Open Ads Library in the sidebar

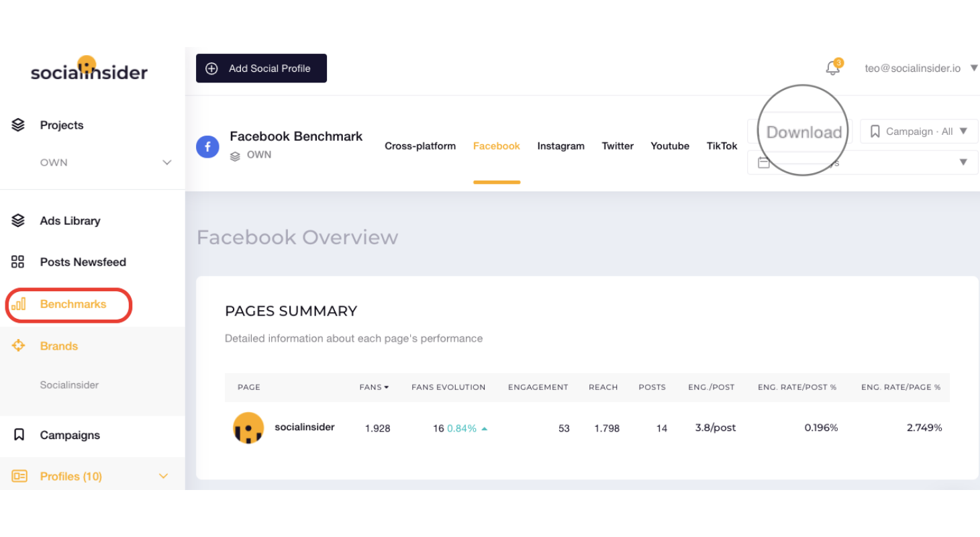pyautogui.click(x=70, y=220)
